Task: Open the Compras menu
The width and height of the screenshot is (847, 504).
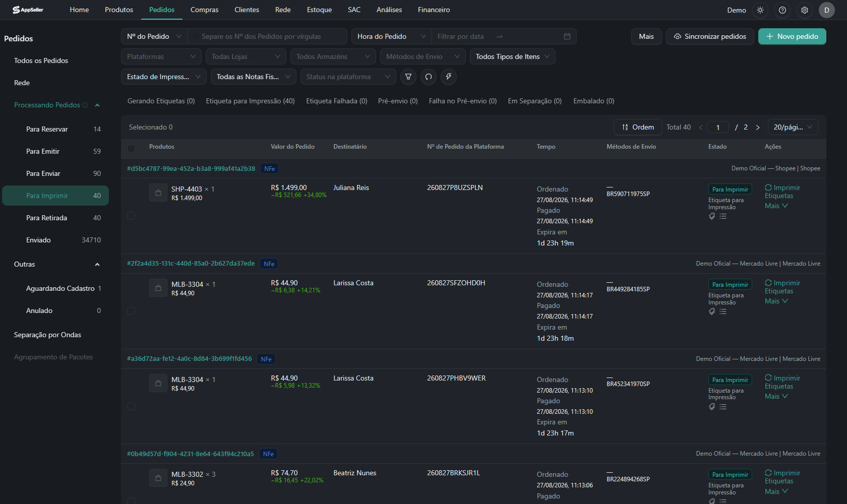Action: pos(205,10)
